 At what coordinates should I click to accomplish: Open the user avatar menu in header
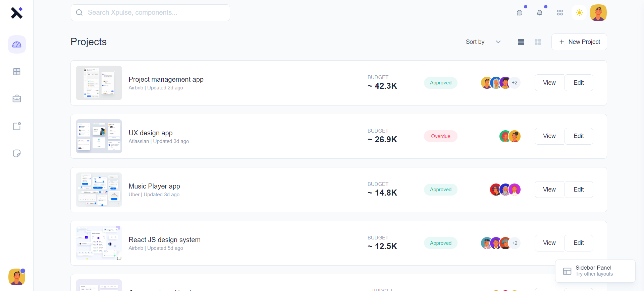point(598,13)
